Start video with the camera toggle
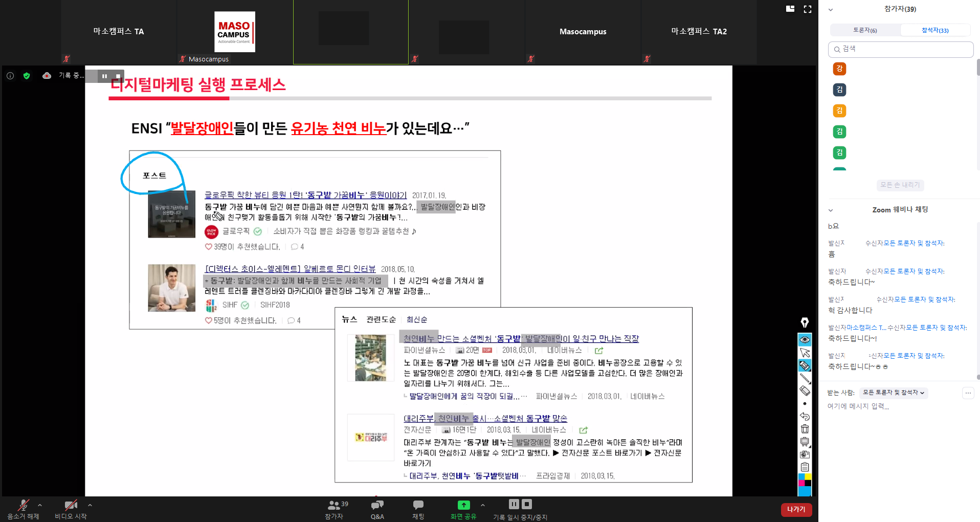The width and height of the screenshot is (980, 522). tap(71, 509)
